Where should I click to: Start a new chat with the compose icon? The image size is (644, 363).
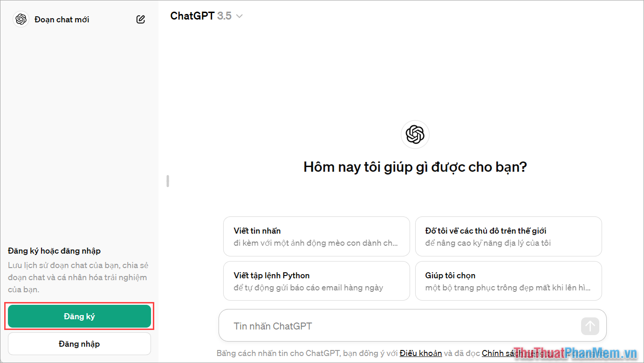(141, 19)
